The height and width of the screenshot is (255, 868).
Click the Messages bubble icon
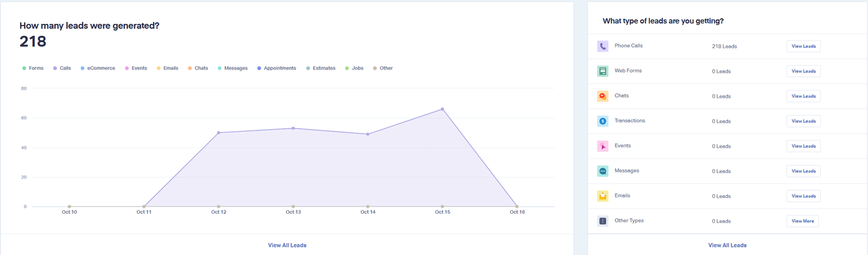pos(603,171)
